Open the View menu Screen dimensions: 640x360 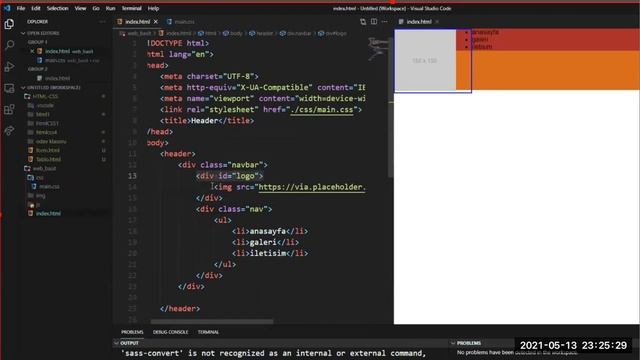(x=80, y=8)
